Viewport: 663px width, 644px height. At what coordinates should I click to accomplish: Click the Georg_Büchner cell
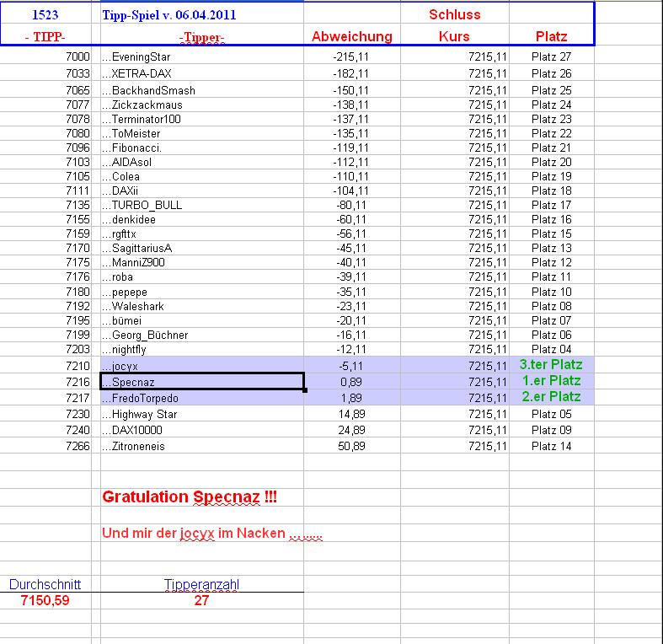(x=201, y=335)
